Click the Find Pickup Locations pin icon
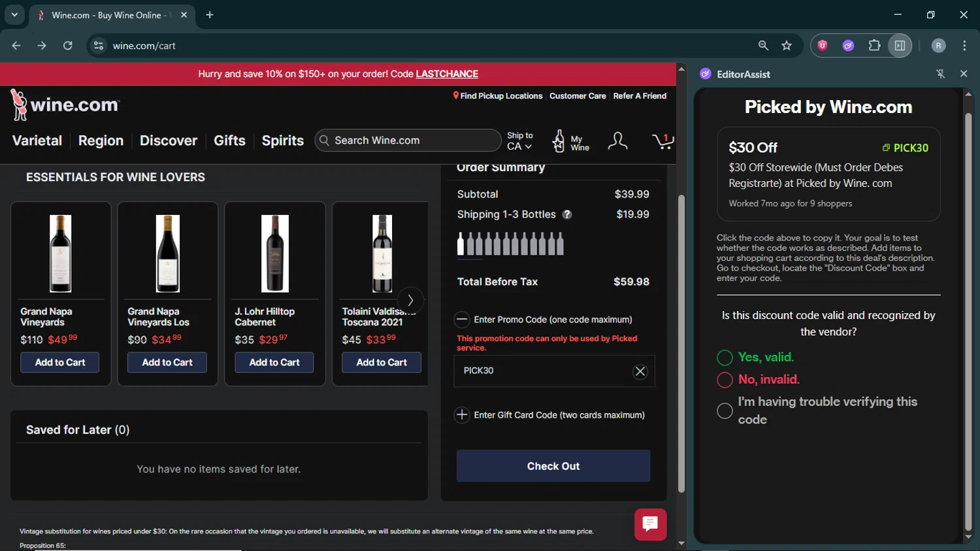 pyautogui.click(x=456, y=95)
